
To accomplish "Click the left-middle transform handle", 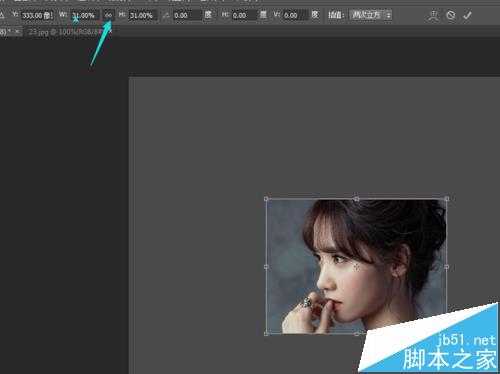I will click(x=266, y=267).
